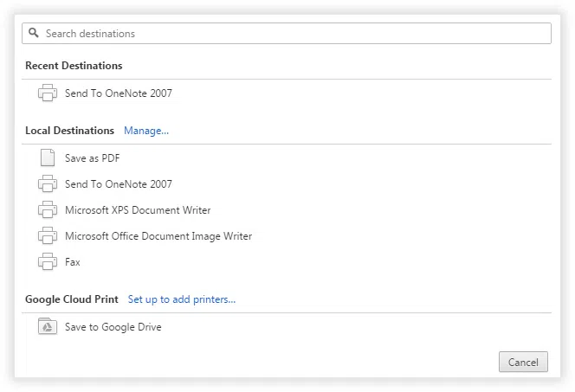Screen dimensions: 575x392
Task: Click printer icon under Recent Destinations
Action: point(48,93)
